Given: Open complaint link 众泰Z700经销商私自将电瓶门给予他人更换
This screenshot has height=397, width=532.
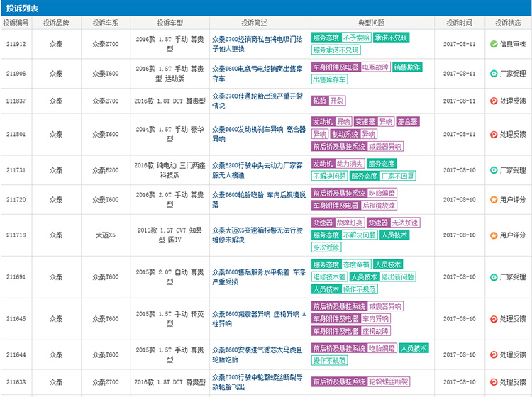Looking at the screenshot, I should coord(258,44).
